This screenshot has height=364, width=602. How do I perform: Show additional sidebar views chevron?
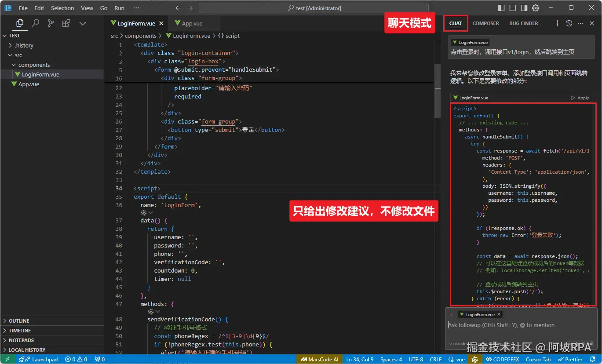click(x=82, y=23)
